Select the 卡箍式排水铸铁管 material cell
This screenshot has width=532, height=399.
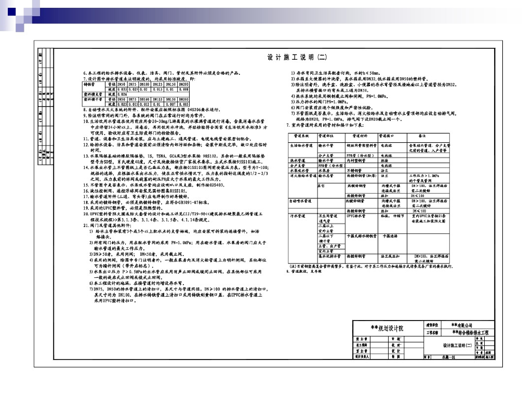point(362,236)
